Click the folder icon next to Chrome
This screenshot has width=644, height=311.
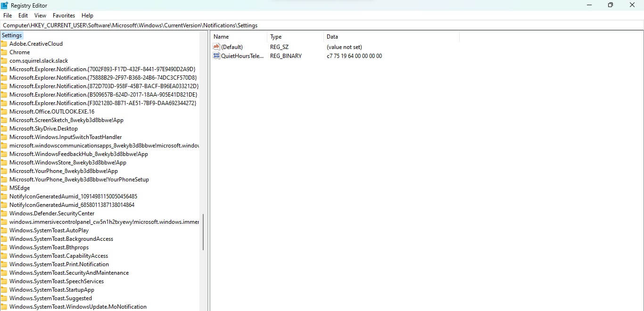(x=4, y=52)
